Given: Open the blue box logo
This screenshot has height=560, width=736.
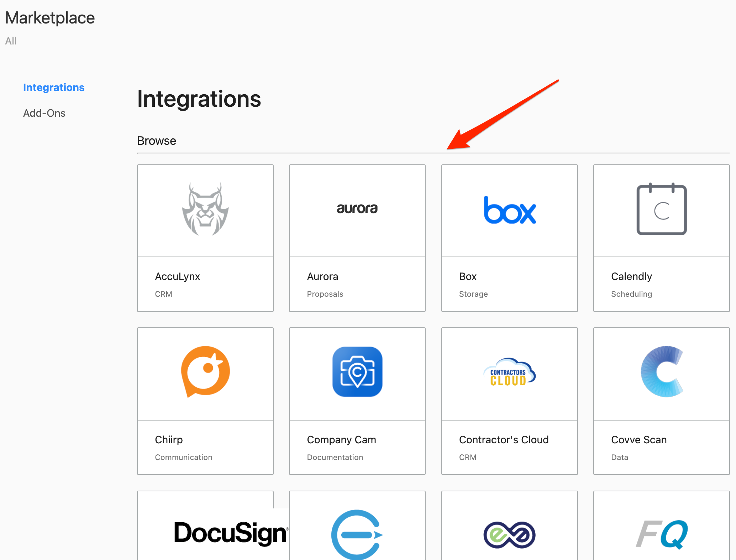Looking at the screenshot, I should (x=510, y=210).
